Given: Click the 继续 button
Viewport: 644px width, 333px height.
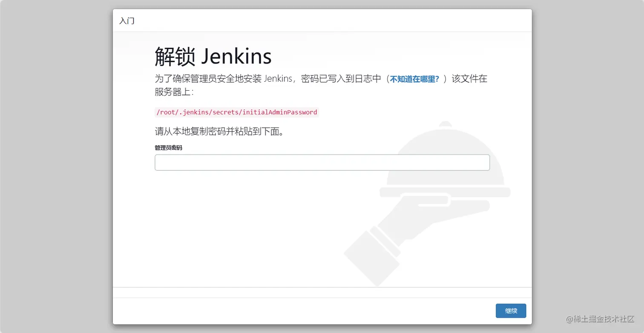Looking at the screenshot, I should tap(511, 311).
